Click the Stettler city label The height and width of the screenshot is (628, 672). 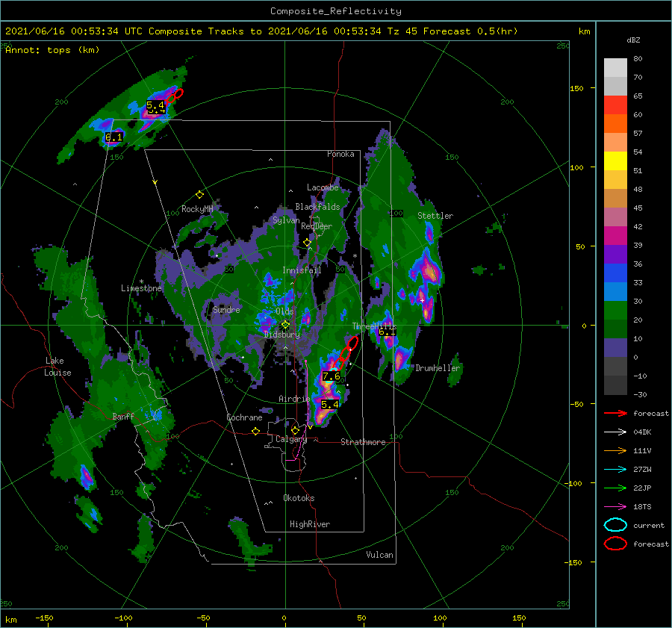(435, 216)
